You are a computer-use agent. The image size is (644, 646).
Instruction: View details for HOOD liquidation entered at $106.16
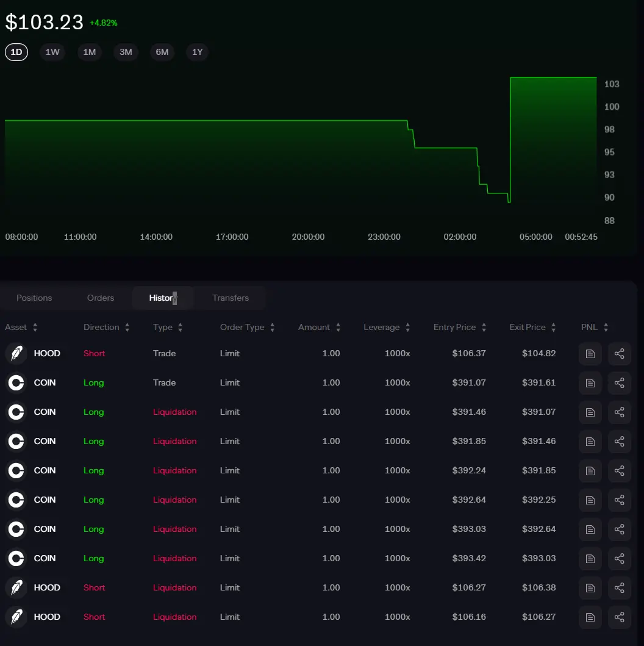tap(590, 617)
